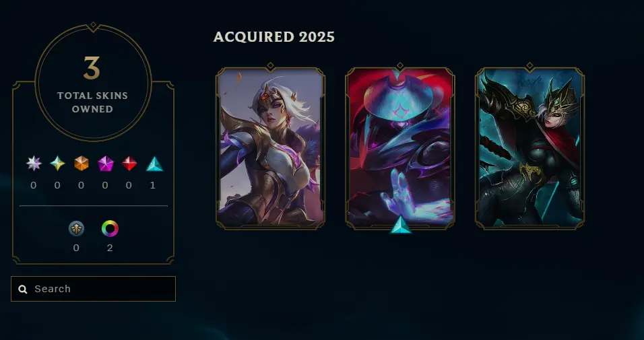
Task: Click the ACQUIRED 2025 heading
Action: pyautogui.click(x=274, y=37)
